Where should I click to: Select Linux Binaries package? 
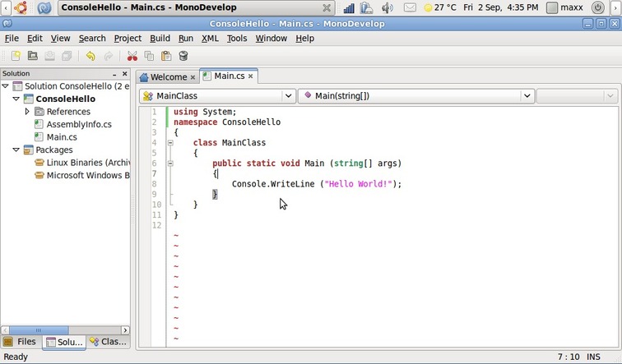coord(88,163)
